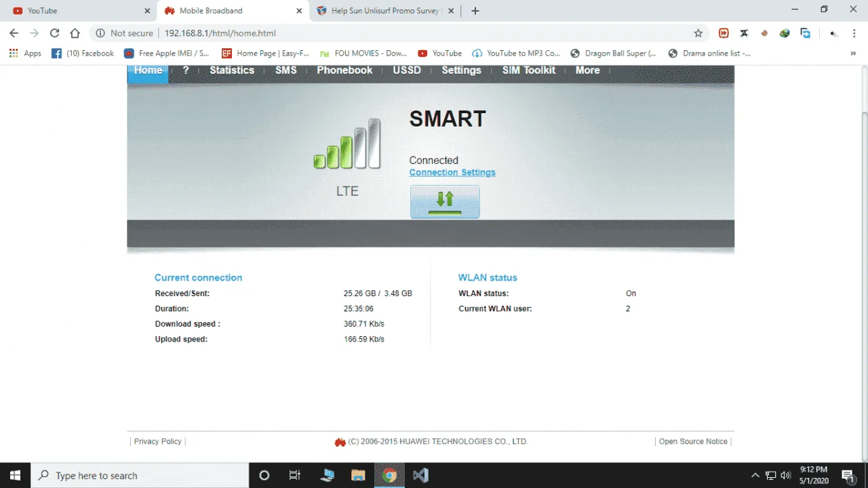Screen dimensions: 868x488
Task: Select the Received/Sent value 25.26 GB / 3.48 GB
Action: click(x=378, y=293)
